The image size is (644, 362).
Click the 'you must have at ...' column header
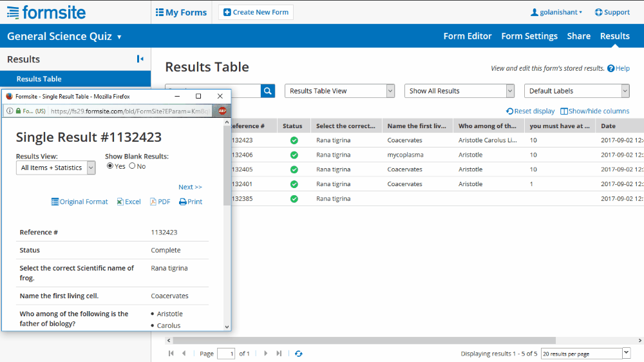point(560,126)
